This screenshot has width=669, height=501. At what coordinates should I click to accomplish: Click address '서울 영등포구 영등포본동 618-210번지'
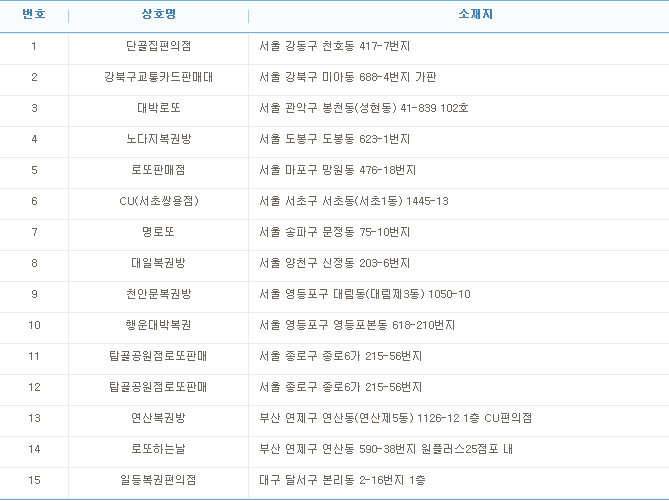pos(357,325)
